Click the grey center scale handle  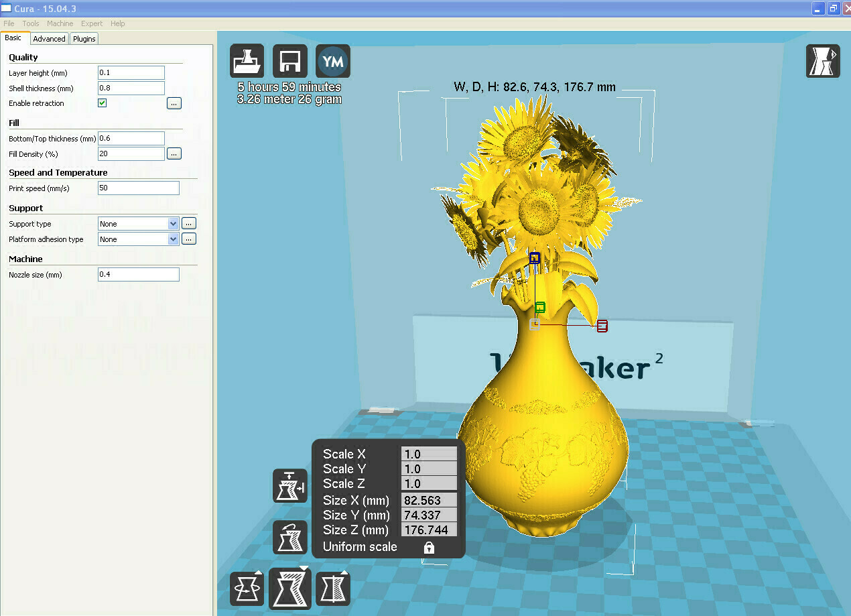pos(535,324)
